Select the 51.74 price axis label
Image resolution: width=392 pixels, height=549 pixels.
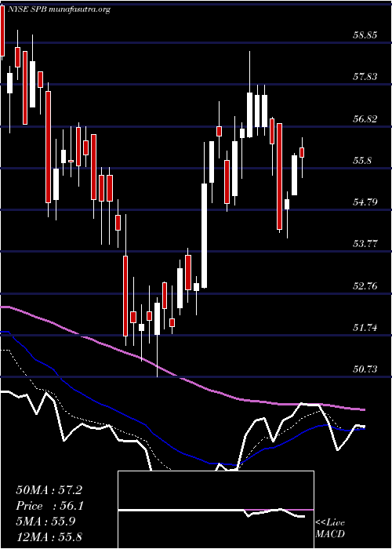click(365, 328)
